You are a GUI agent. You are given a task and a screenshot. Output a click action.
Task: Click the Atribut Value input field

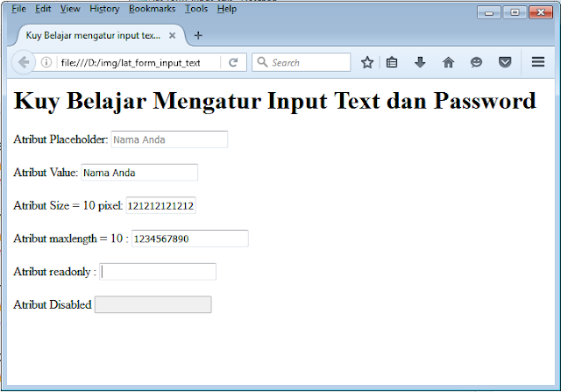click(139, 173)
